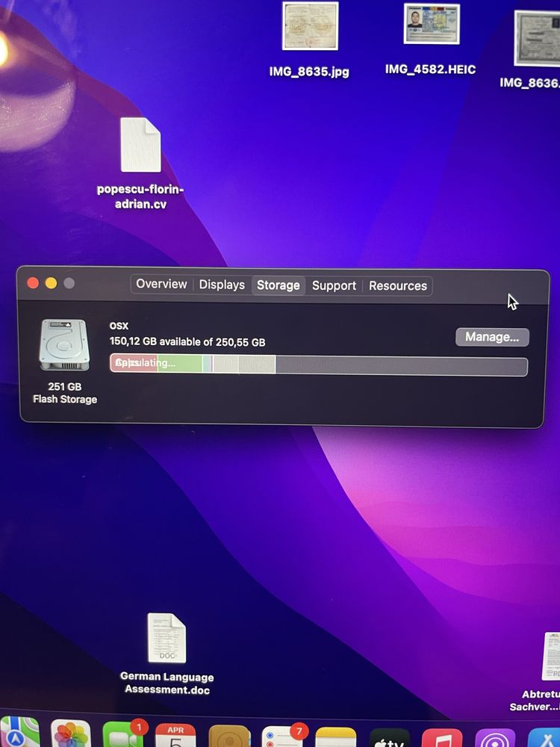Select the IMG_8636 thumbnail on desktop
Viewport: 560px width, 747px height.
(537, 38)
